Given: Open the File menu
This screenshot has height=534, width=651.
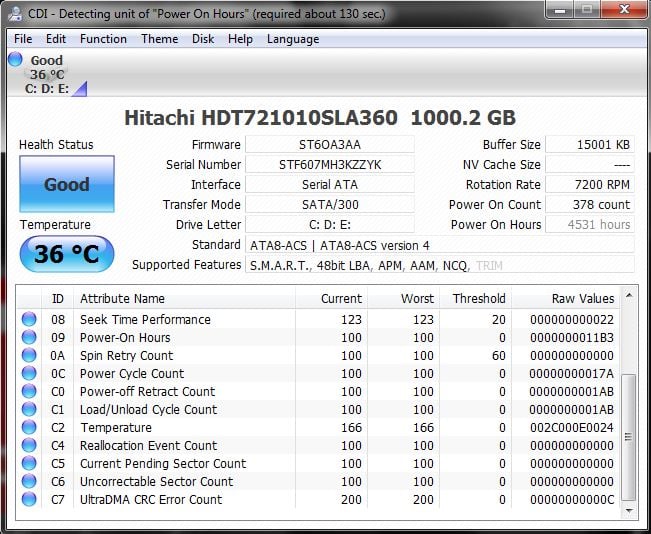Looking at the screenshot, I should (x=23, y=39).
